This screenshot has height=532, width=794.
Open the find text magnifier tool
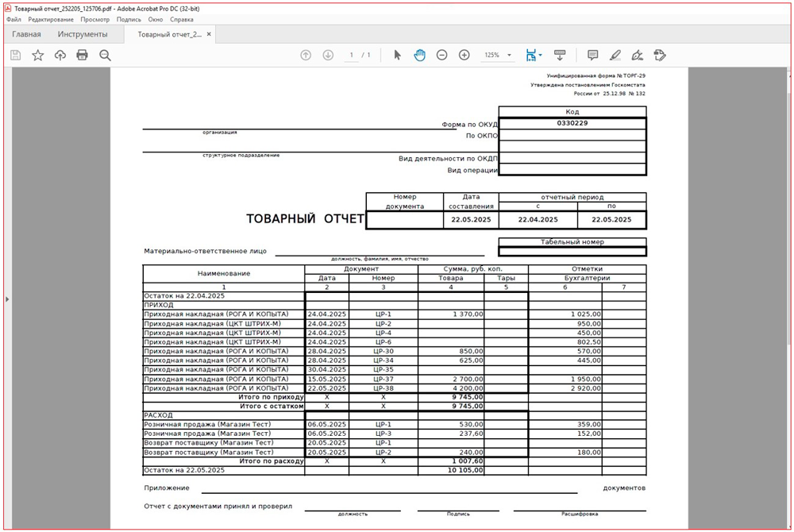tap(105, 55)
